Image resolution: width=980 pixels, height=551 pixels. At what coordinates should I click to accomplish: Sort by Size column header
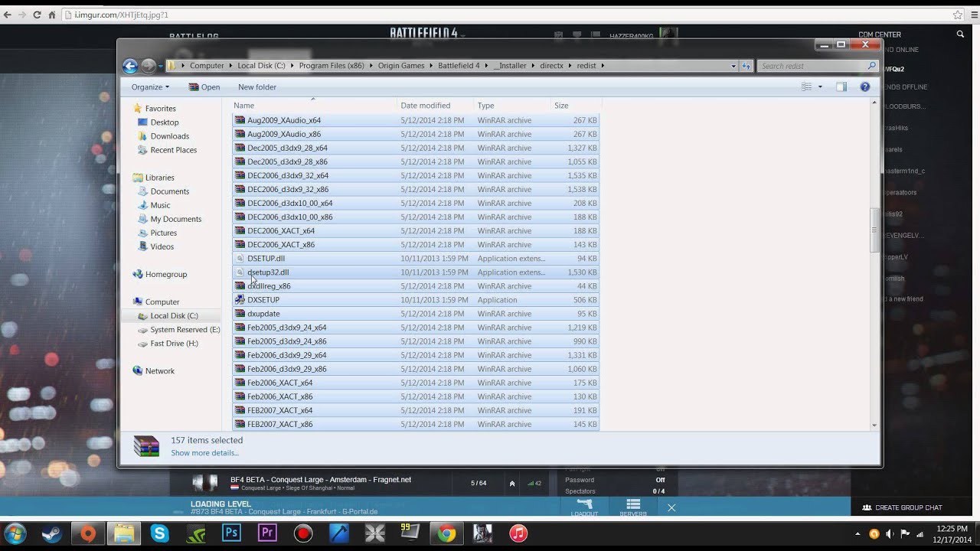[x=575, y=106]
